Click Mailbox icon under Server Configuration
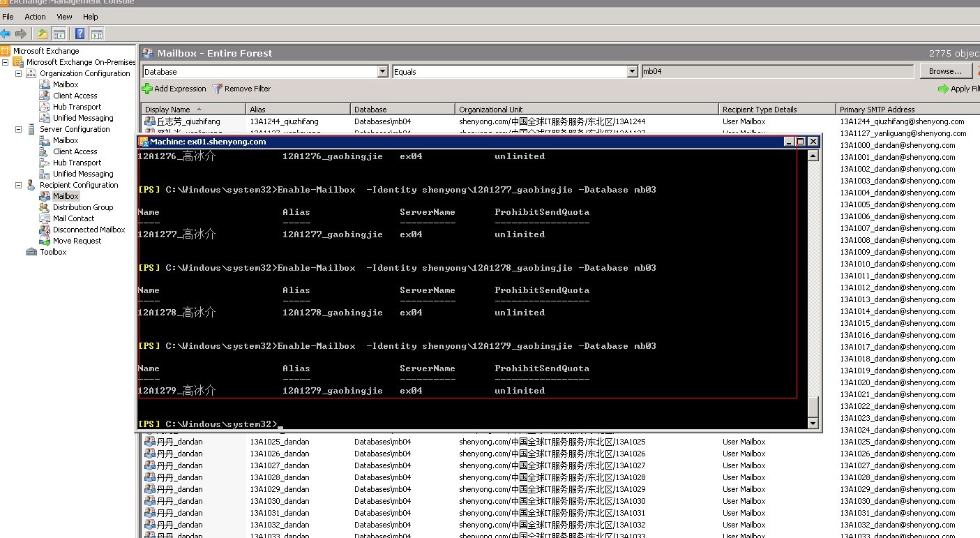Screen dimensions: 980x538 [45, 140]
